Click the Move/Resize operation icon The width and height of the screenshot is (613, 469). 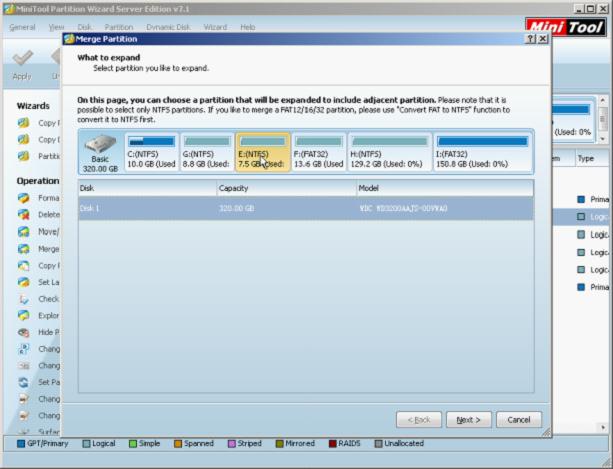(23, 232)
